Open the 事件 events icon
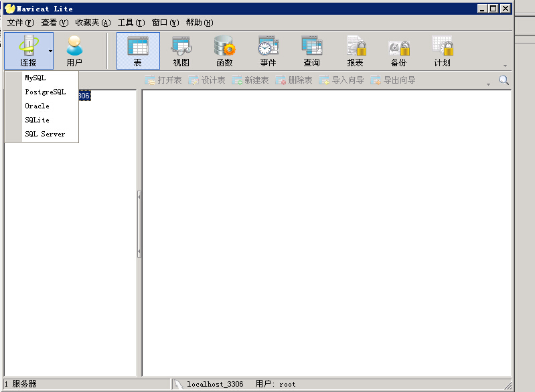Viewport: 535px width, 392px height. point(269,51)
